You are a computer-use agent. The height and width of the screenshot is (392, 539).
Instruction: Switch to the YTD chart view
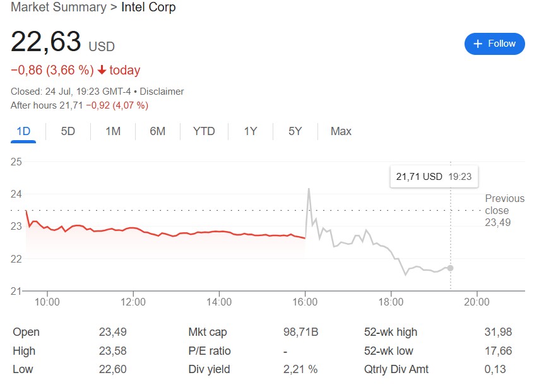204,131
